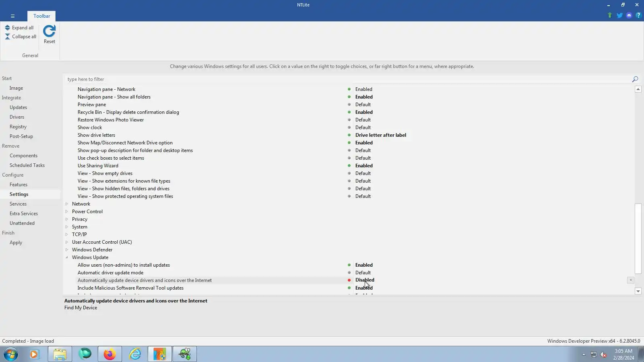
Task: Launch Windows Media Player from taskbar
Action: pos(34,354)
